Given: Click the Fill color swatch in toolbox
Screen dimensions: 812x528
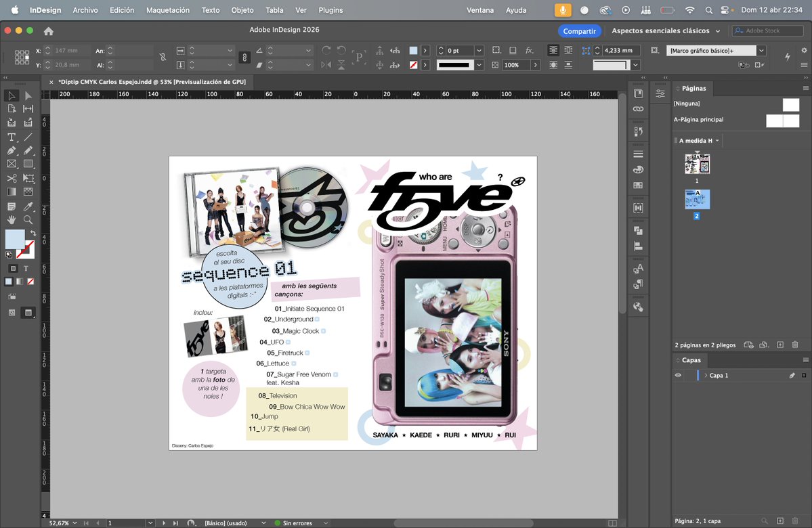Looking at the screenshot, I should [14, 239].
